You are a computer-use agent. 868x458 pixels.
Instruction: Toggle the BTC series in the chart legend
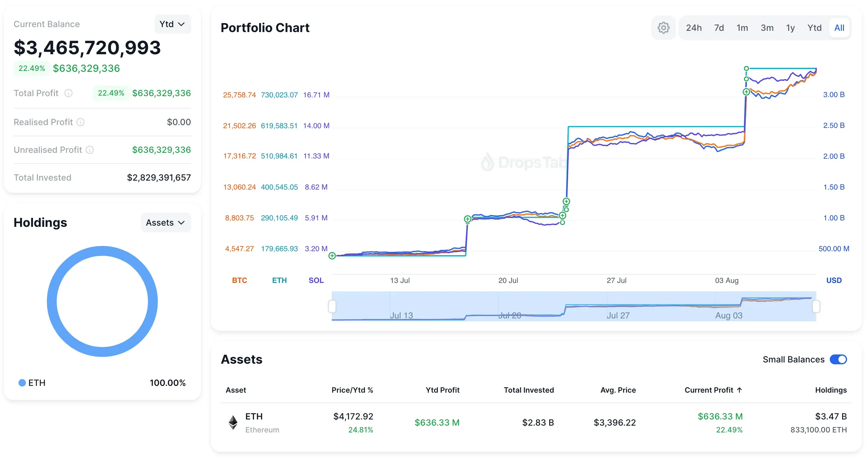coord(240,280)
